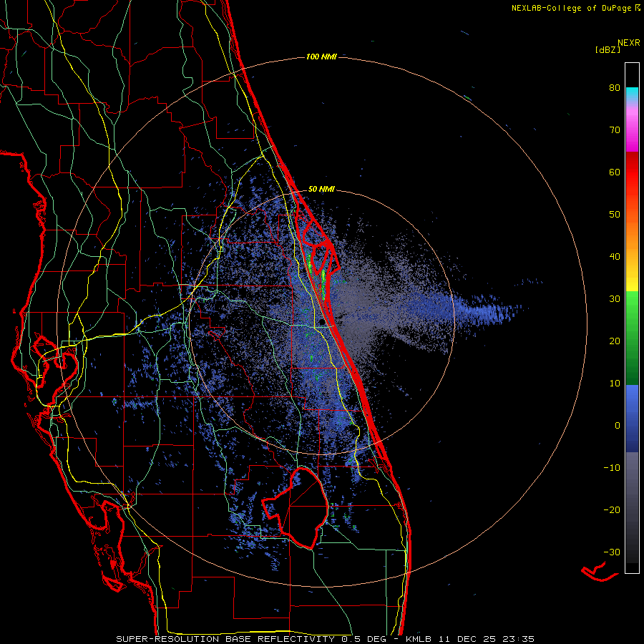Image resolution: width=644 pixels, height=644 pixels.
Task: Click the "NEXR" label above the color scale
Action: (629, 43)
